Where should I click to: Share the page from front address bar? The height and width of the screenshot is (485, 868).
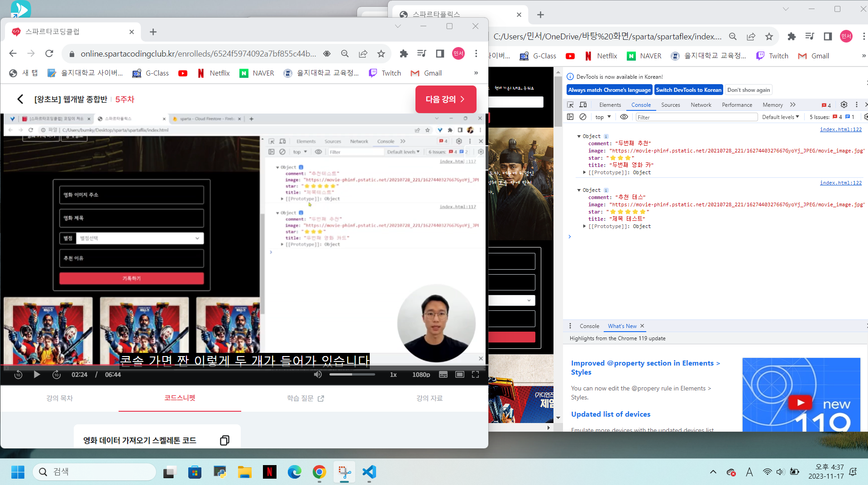tap(363, 54)
